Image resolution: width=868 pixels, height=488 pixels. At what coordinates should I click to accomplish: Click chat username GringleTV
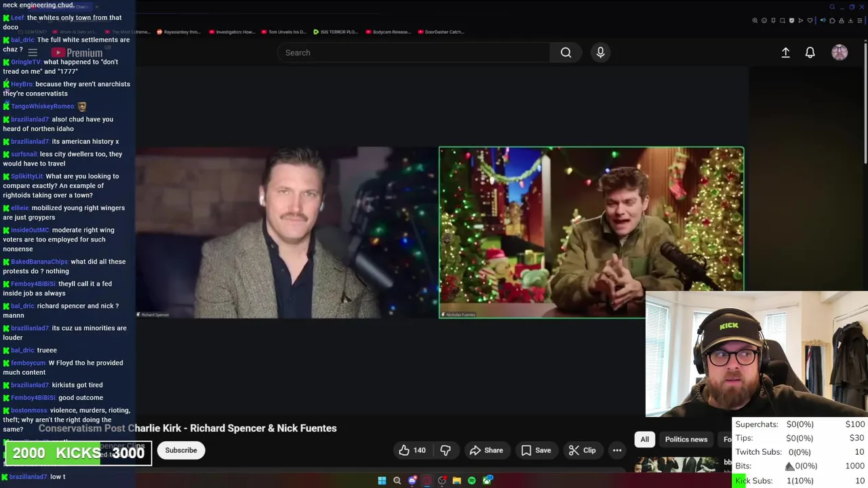point(26,62)
